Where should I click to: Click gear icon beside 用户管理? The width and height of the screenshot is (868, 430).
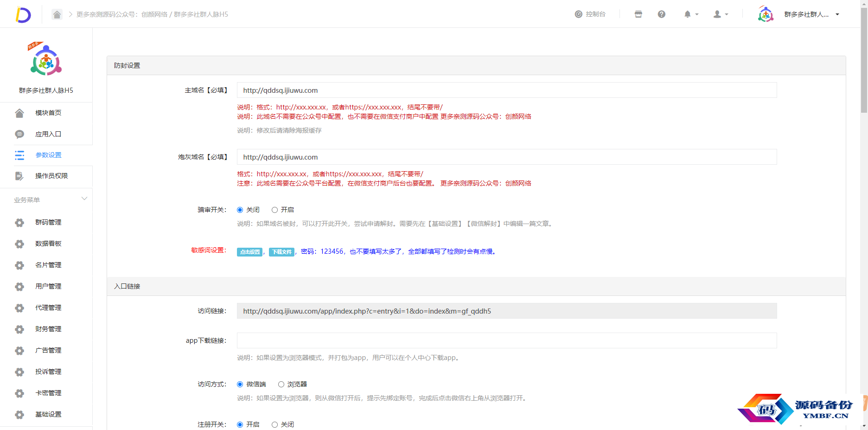coord(19,287)
